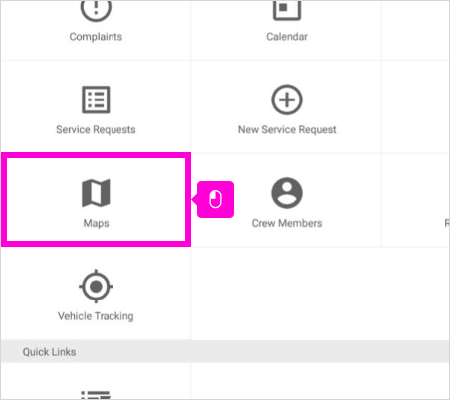Select the partially visible list icon under Quick Links
This screenshot has height=400, width=450.
(x=96, y=395)
